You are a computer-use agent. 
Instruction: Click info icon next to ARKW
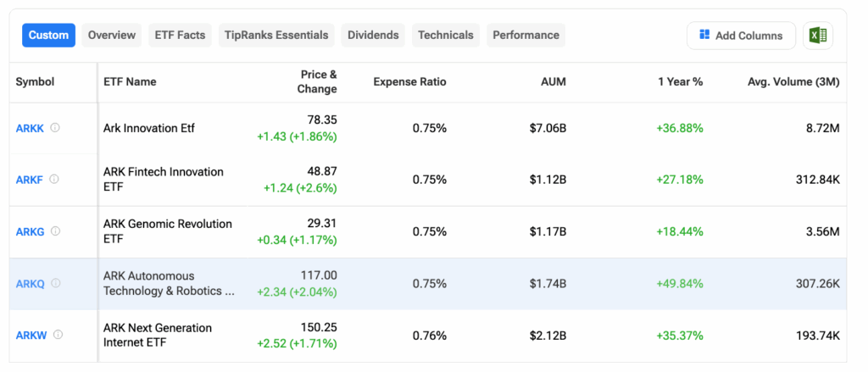click(x=58, y=335)
